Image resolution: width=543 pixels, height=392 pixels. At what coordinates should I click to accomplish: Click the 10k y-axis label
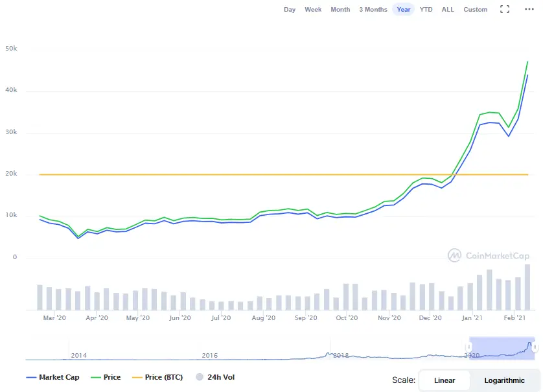pyautogui.click(x=11, y=215)
